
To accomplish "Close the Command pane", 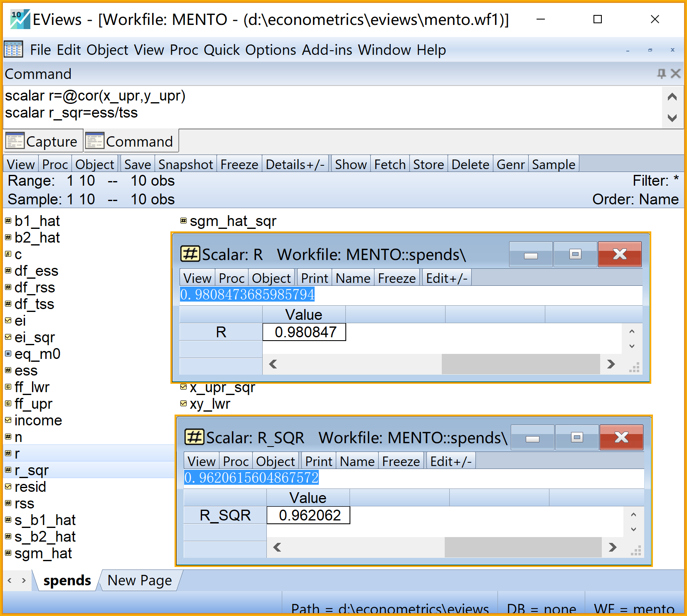I will pos(676,74).
